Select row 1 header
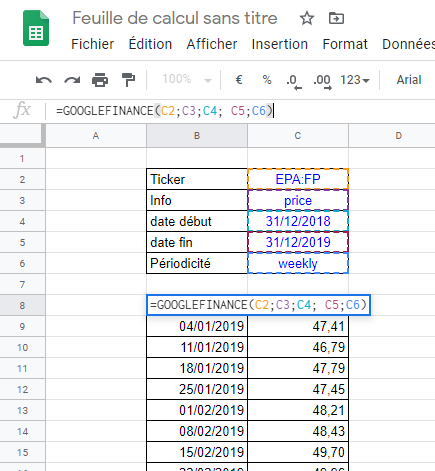This screenshot has width=435, height=471. 22,158
